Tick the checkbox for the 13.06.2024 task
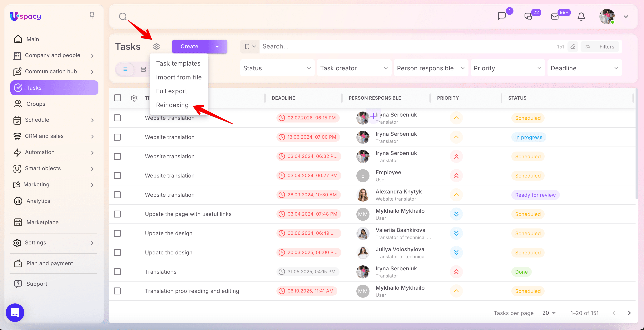 click(x=117, y=137)
